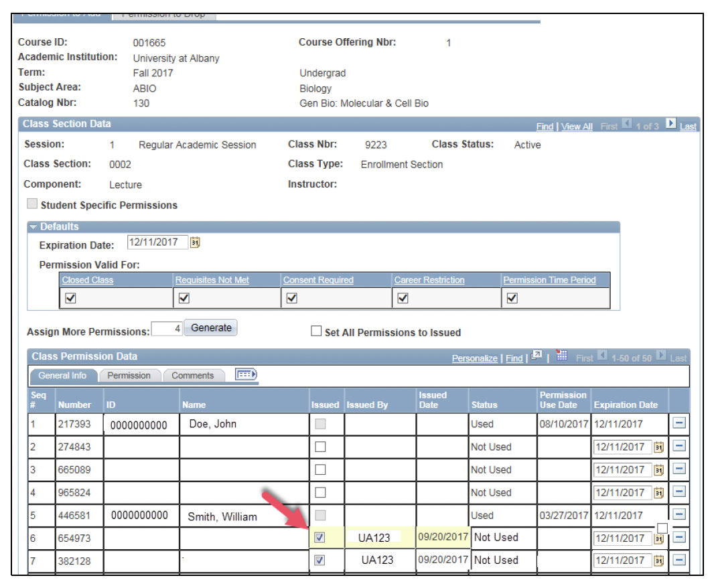The image size is (714, 588).
Task: Click the View All link in Class Section Data
Action: (576, 127)
